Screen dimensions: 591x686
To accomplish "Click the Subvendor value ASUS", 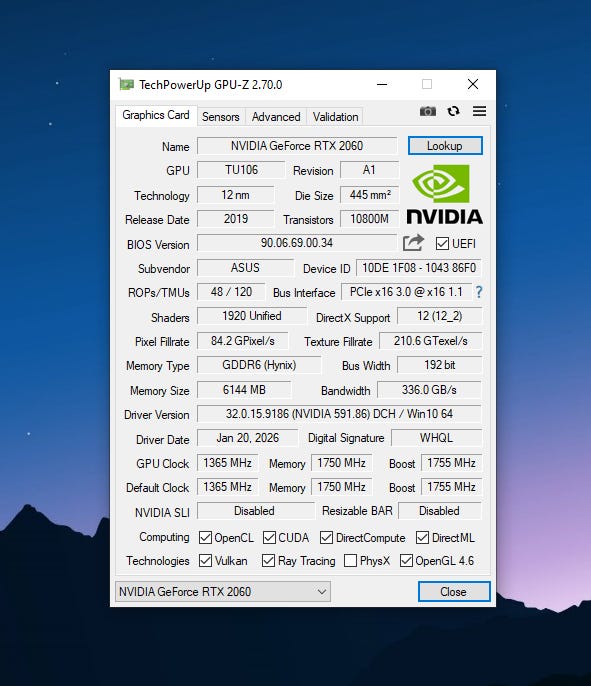I will [x=245, y=268].
